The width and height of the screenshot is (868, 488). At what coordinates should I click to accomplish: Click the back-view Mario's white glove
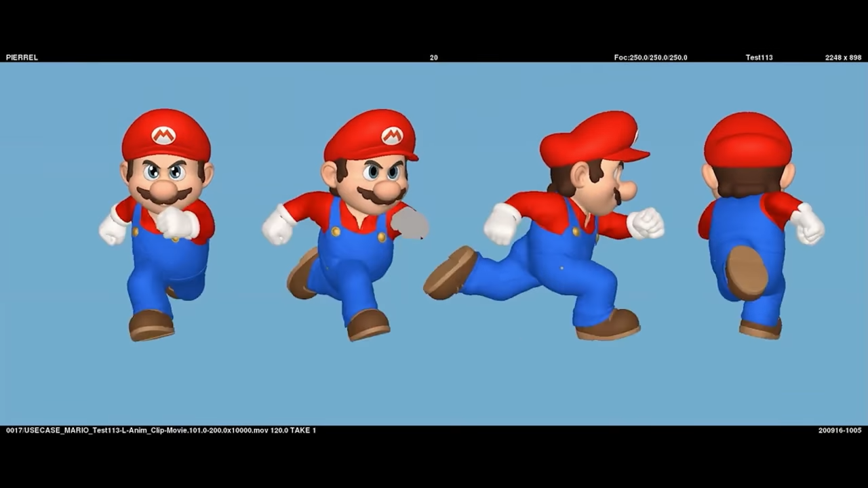[808, 224]
